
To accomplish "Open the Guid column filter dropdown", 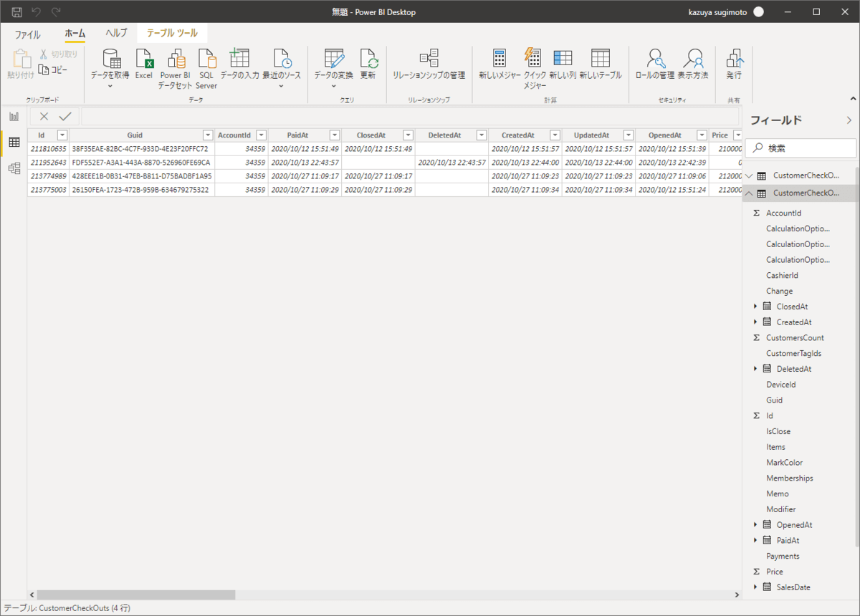I will (x=208, y=135).
